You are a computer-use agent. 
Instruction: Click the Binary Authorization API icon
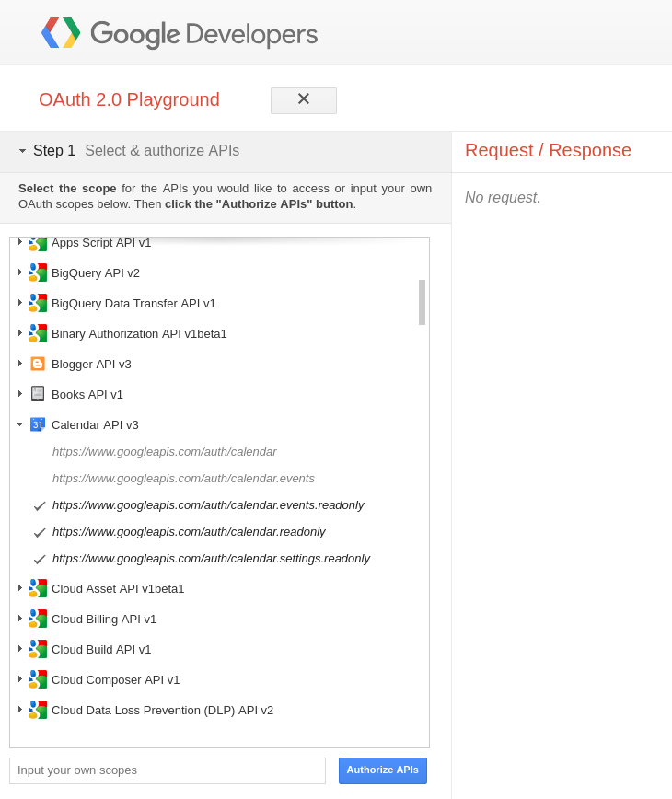click(38, 333)
